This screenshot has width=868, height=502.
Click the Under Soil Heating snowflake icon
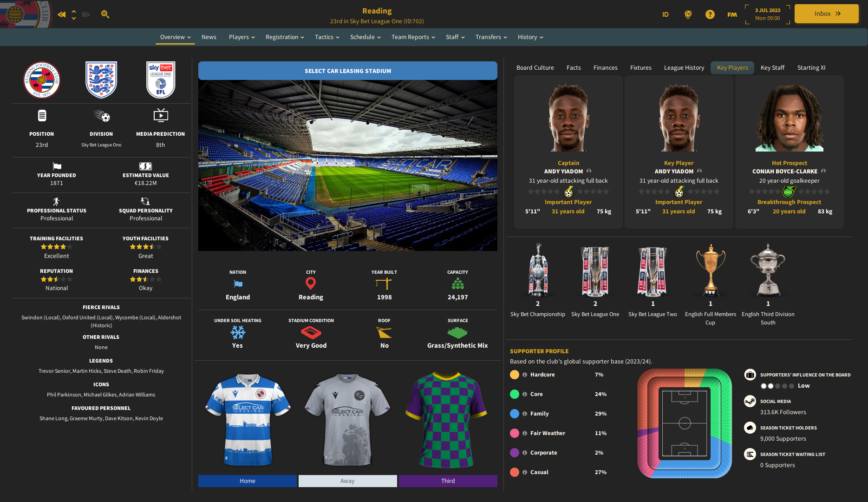(x=238, y=332)
